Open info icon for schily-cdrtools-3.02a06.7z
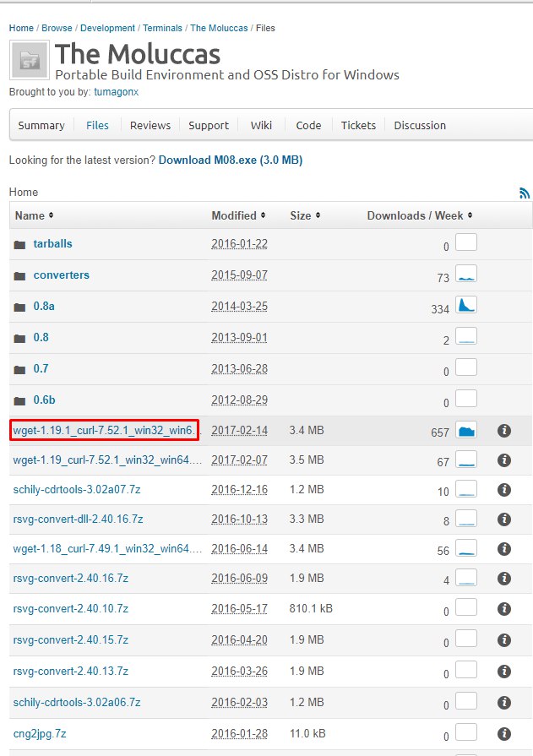The image size is (533, 756). coord(504,703)
